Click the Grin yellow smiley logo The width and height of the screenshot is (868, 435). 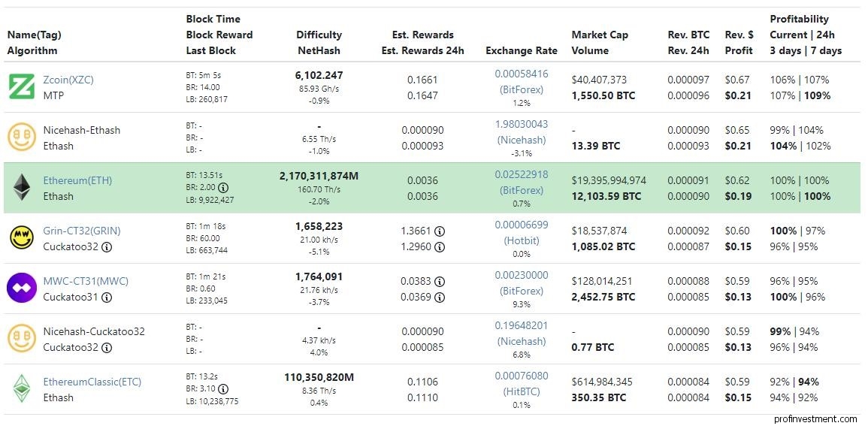coord(22,238)
